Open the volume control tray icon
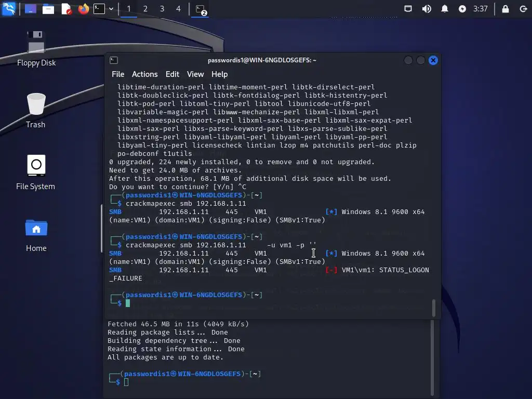532x399 pixels. (x=427, y=9)
